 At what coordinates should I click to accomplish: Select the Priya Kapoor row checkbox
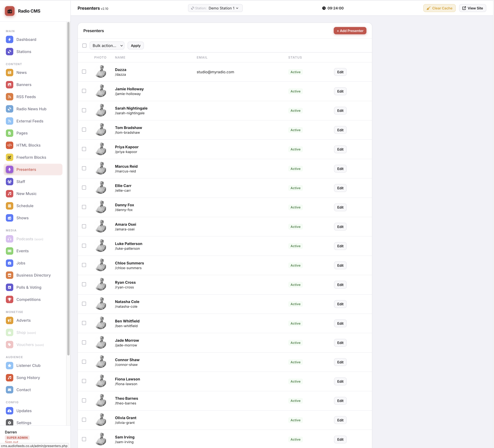tap(84, 149)
